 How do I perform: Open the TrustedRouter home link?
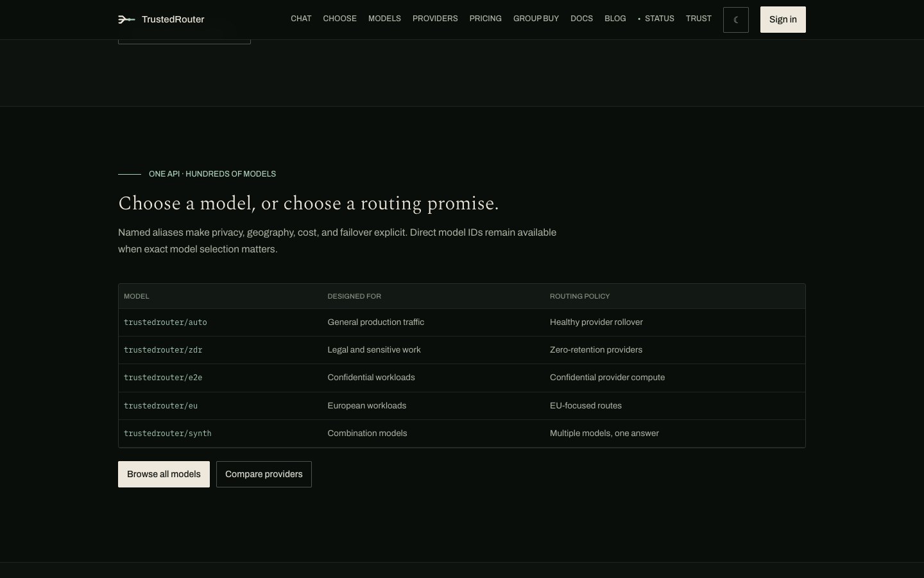click(x=161, y=19)
